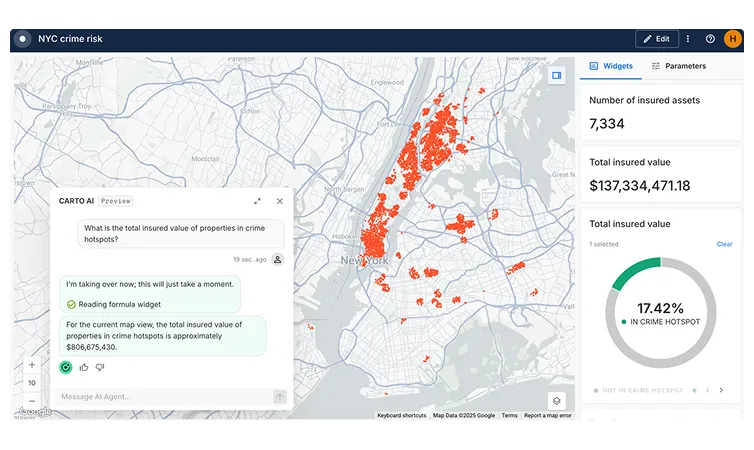Expand the CARTO AI chat window
This screenshot has height=450, width=754.
pos(257,201)
